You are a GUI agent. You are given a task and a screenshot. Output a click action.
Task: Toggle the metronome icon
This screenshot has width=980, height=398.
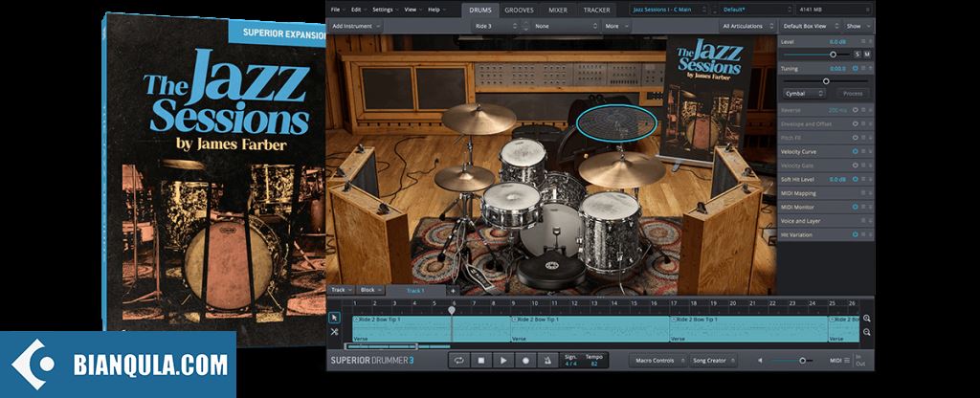547,361
